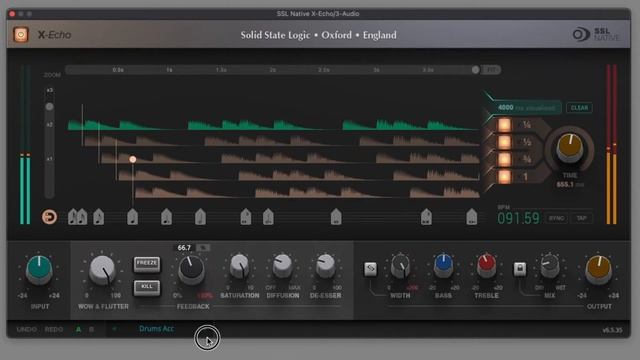Click the teal INPUT knob
This screenshot has width=640, height=360.
click(39, 270)
